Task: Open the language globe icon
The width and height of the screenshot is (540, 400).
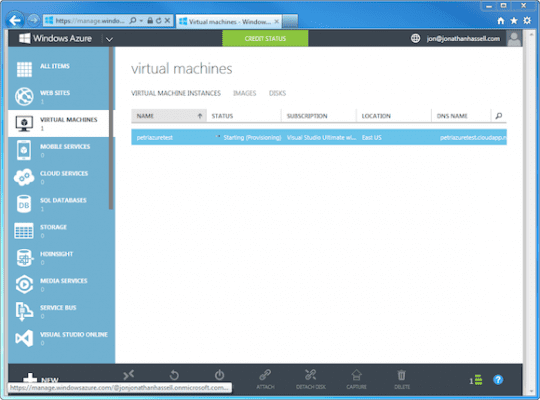Action: (x=415, y=38)
